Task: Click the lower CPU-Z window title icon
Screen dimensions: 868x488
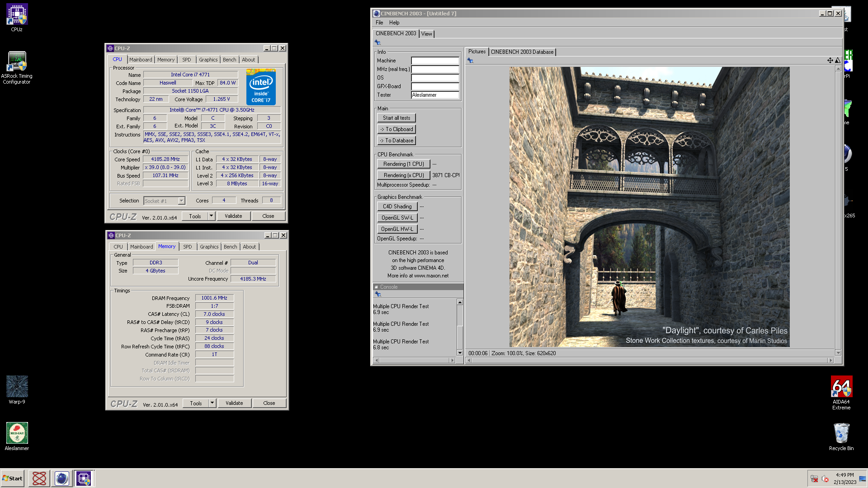Action: [111, 235]
